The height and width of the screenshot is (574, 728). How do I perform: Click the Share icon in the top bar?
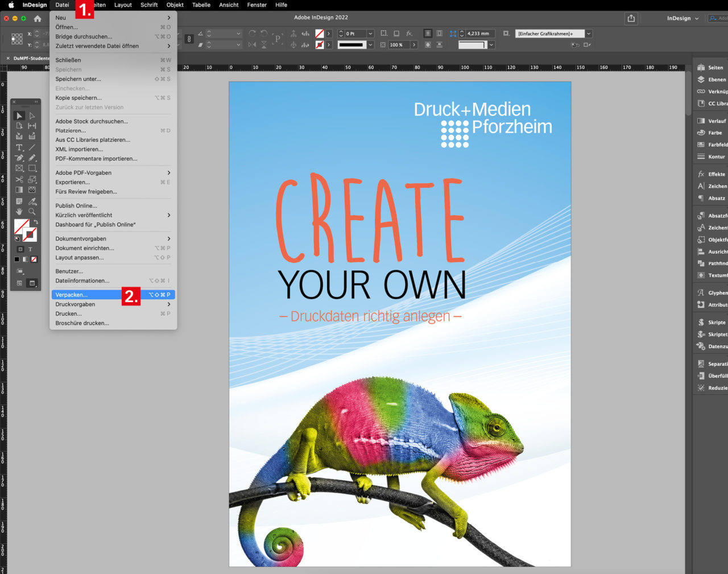631,18
